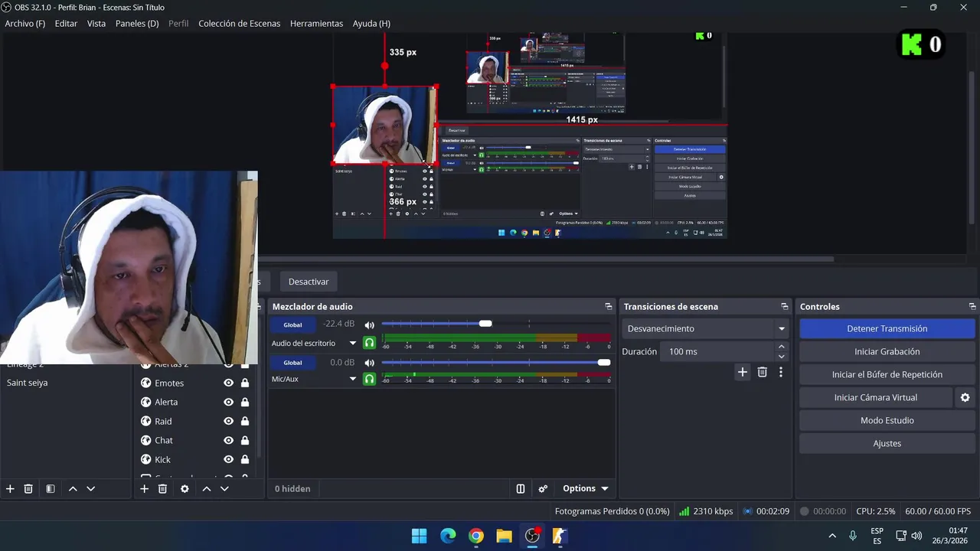The height and width of the screenshot is (551, 980).
Task: Unlock the Raid source
Action: tap(245, 421)
